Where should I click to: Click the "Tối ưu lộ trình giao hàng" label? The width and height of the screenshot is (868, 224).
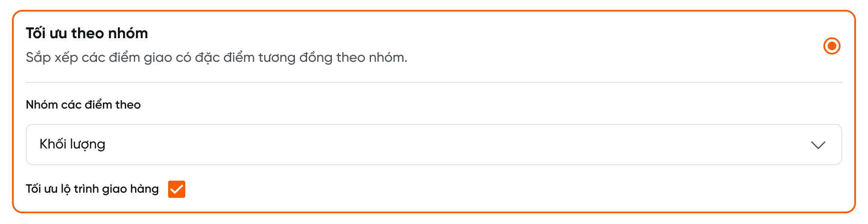[x=92, y=189]
